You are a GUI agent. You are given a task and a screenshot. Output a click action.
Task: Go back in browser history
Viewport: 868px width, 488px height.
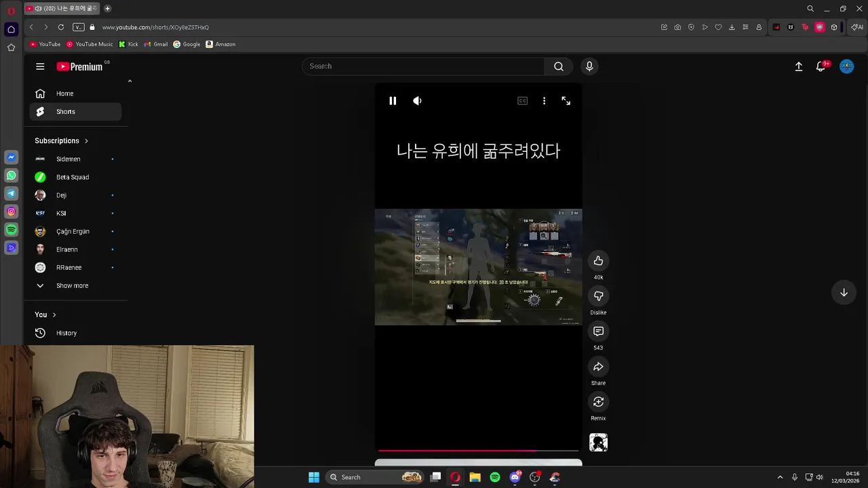[x=31, y=27]
